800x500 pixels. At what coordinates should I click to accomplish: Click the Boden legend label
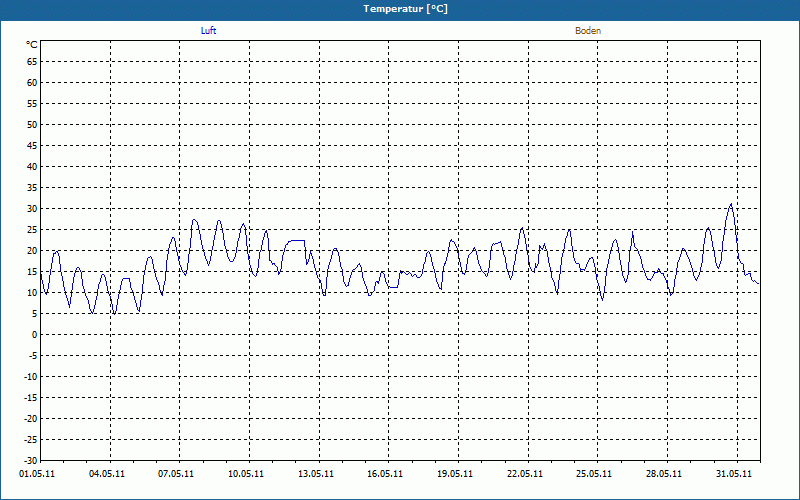click(x=588, y=31)
